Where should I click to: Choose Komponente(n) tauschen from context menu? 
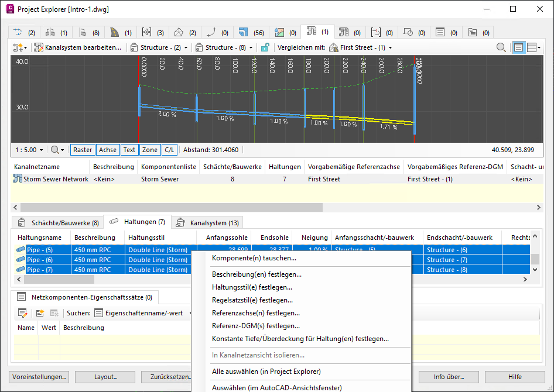tap(254, 258)
